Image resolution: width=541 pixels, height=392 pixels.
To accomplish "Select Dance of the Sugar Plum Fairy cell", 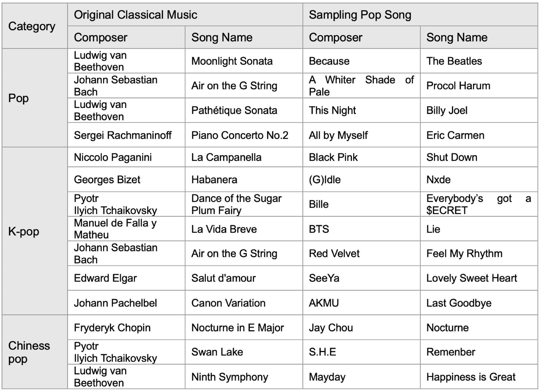I will click(244, 204).
